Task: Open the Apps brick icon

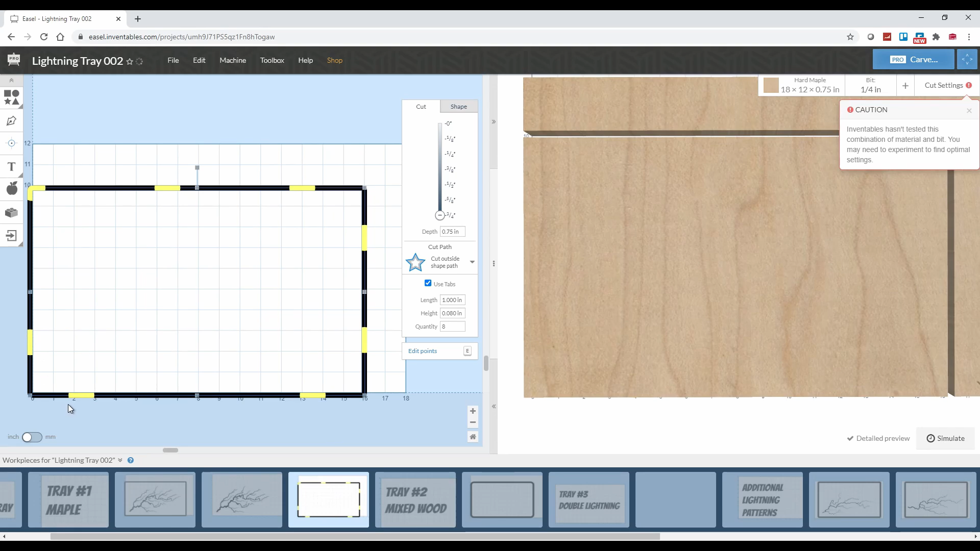Action: 11,212
